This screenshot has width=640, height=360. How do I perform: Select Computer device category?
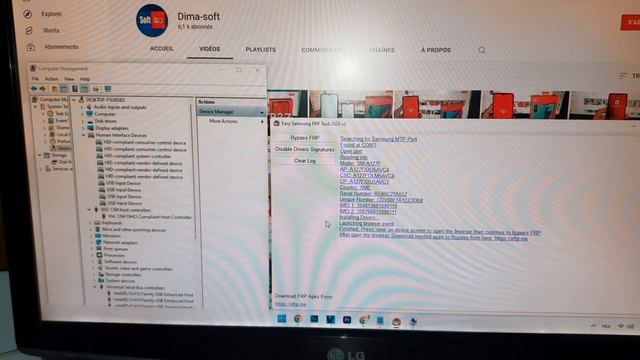coord(104,114)
